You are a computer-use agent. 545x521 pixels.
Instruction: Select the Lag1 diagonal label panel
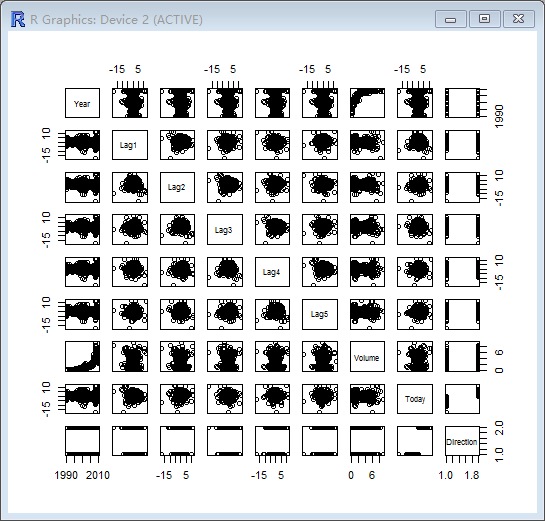tap(130, 145)
